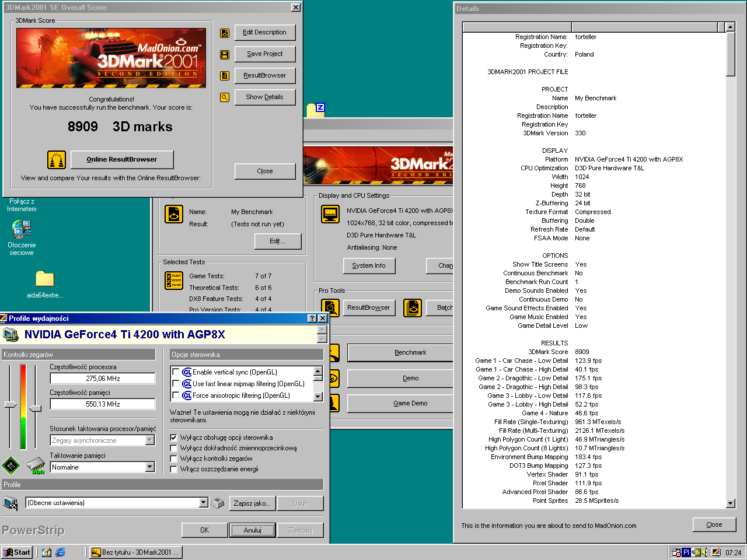The image size is (747, 560).
Task: Click OK in PowerStrip dialog
Action: click(204, 530)
